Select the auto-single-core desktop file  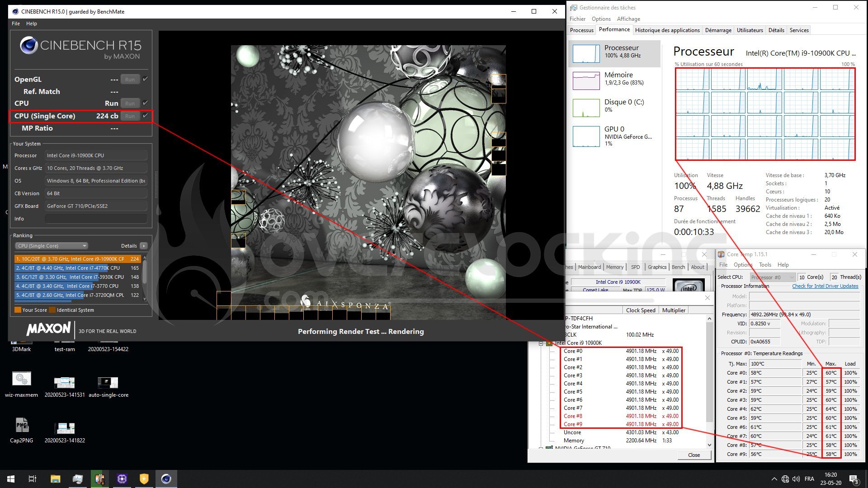pyautogui.click(x=108, y=386)
